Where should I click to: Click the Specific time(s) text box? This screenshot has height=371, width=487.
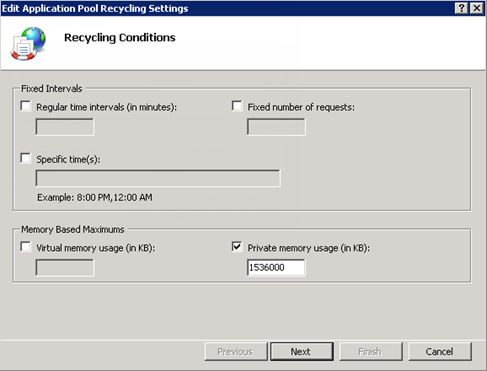point(158,178)
